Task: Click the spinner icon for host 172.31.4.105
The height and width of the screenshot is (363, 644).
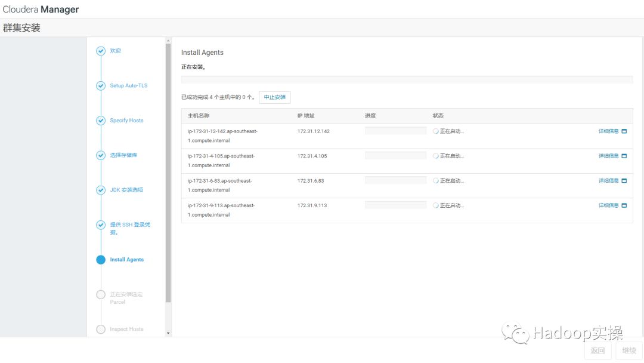Action: 435,156
